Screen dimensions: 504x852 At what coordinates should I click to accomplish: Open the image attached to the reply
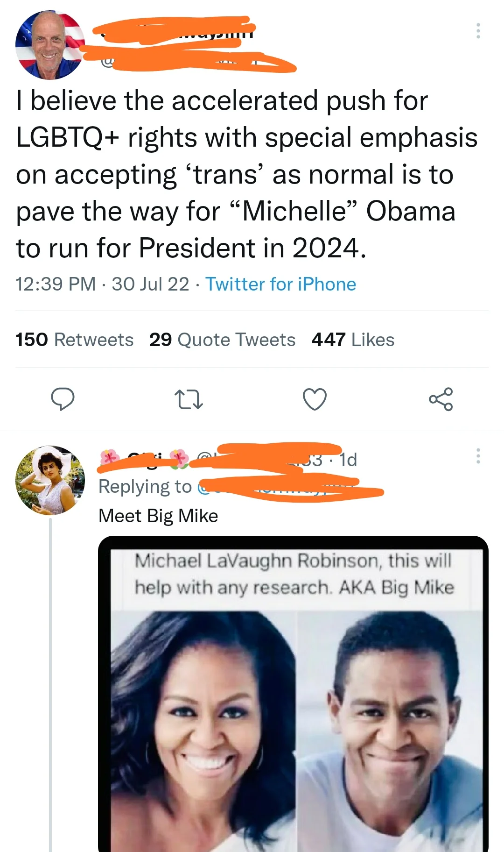293,701
